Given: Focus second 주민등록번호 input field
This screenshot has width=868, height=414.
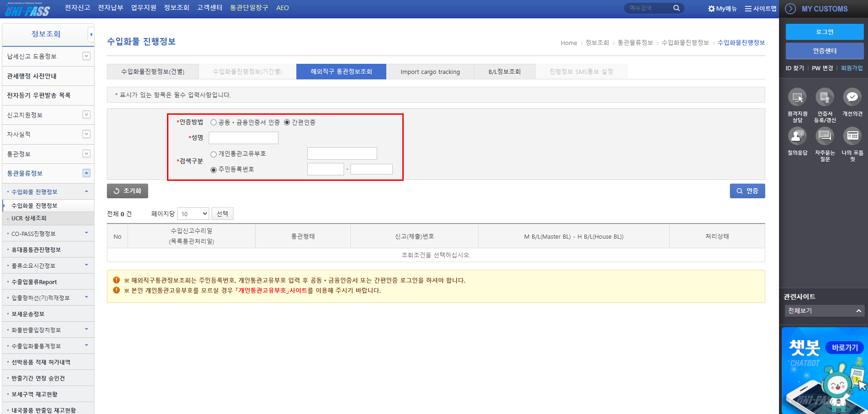Looking at the screenshot, I should click(372, 169).
